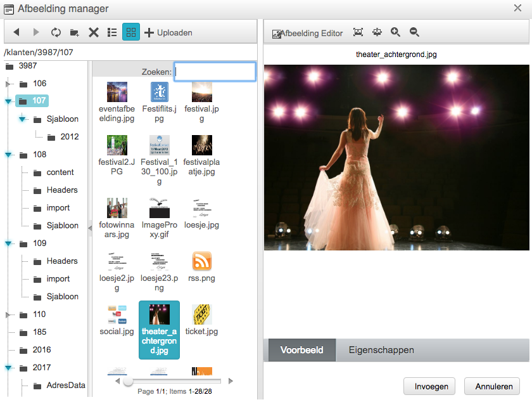532x402 pixels.
Task: Select folder 109
Action: (x=33, y=243)
